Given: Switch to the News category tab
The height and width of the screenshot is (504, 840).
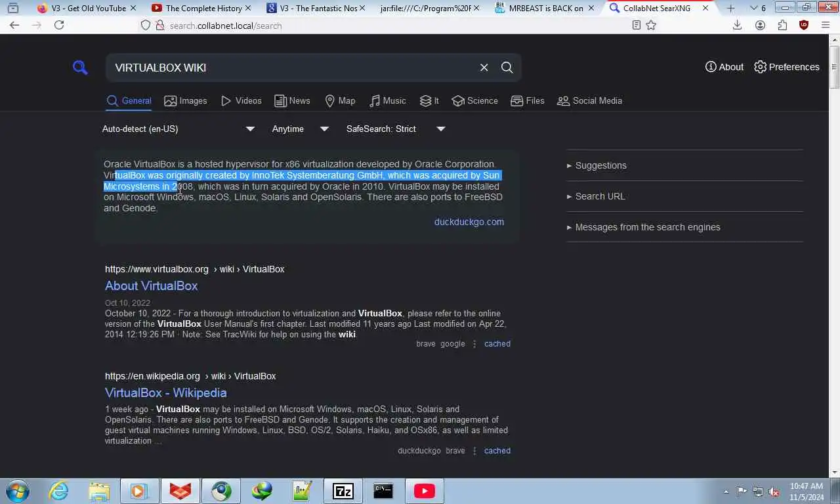Looking at the screenshot, I should click(292, 100).
